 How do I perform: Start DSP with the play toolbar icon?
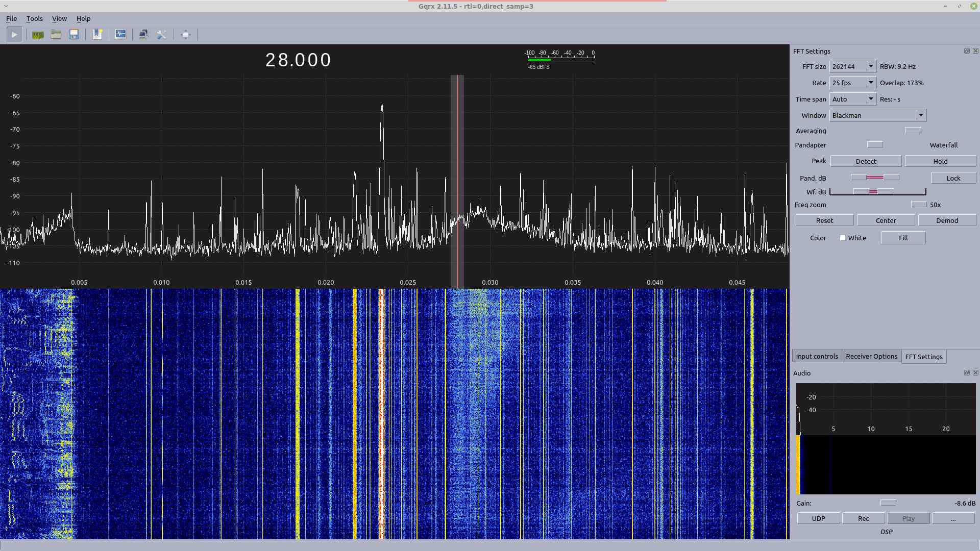[14, 35]
